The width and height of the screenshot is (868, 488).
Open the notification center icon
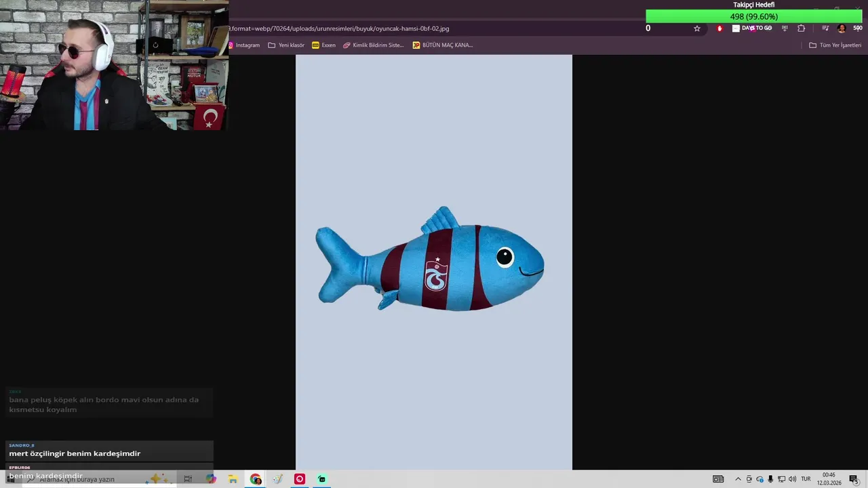[x=854, y=479]
